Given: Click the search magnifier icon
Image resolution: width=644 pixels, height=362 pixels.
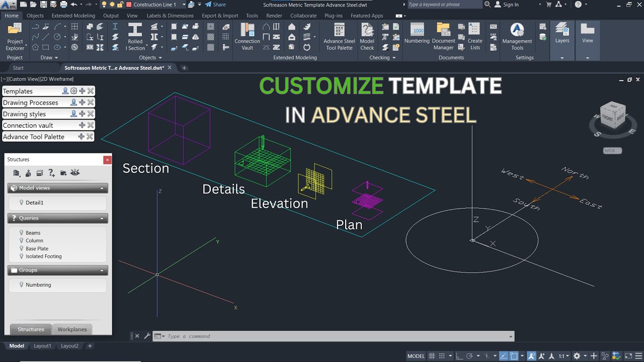Looking at the screenshot, I should coord(487,5).
